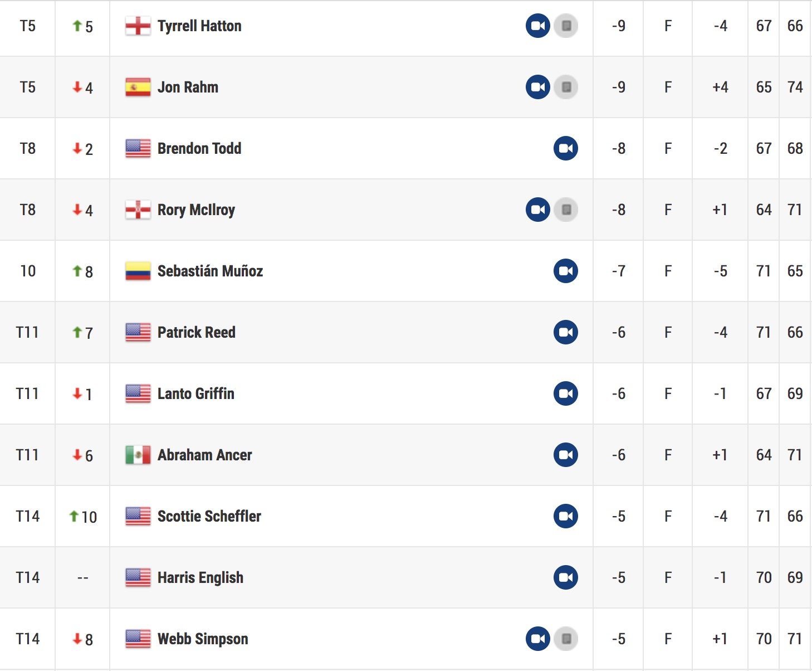Click Scottie Scheffler's total score -5
Screen dimensions: 812x671
pos(618,516)
